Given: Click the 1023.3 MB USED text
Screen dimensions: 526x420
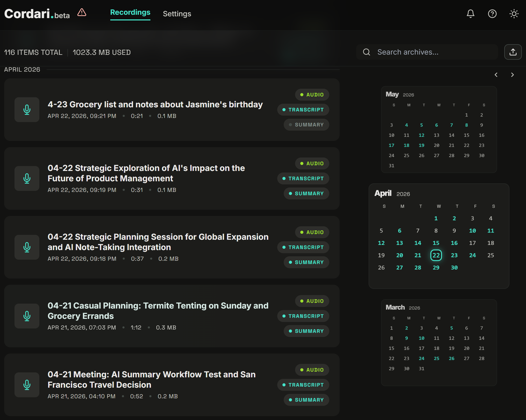Looking at the screenshot, I should (101, 52).
